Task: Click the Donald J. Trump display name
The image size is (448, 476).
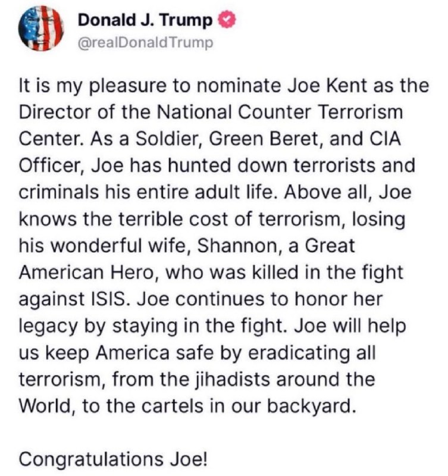Action: tap(145, 20)
